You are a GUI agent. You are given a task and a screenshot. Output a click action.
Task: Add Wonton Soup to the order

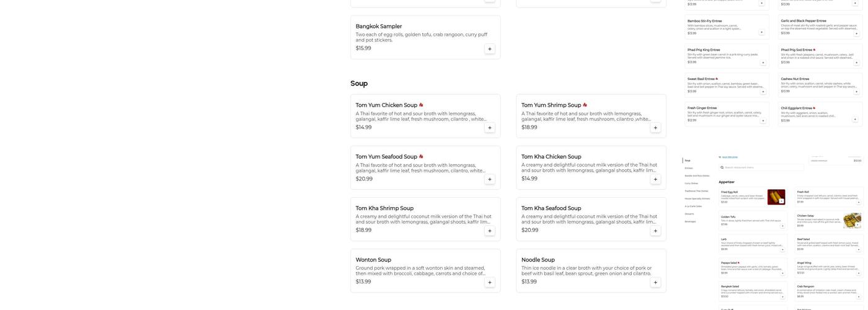[x=490, y=282]
